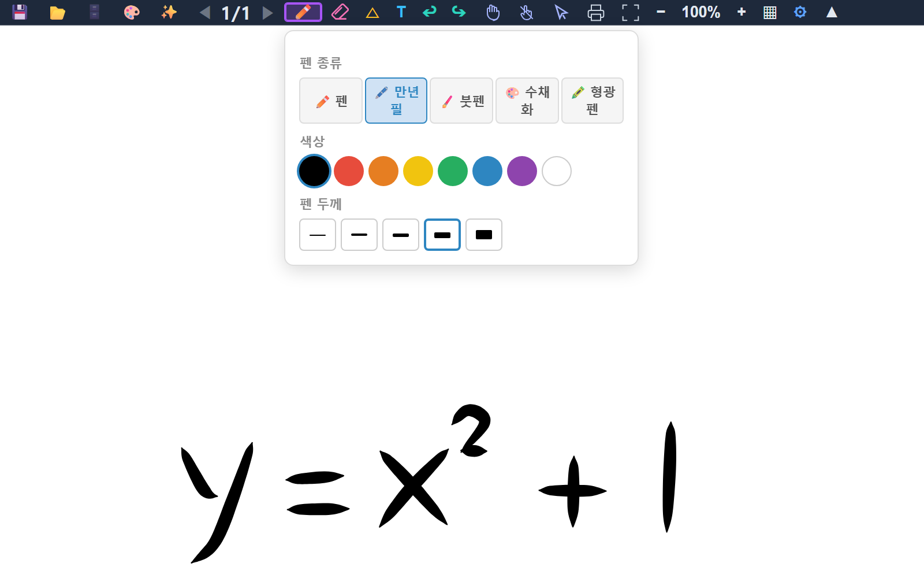Pick the white color swatch

pyautogui.click(x=557, y=171)
